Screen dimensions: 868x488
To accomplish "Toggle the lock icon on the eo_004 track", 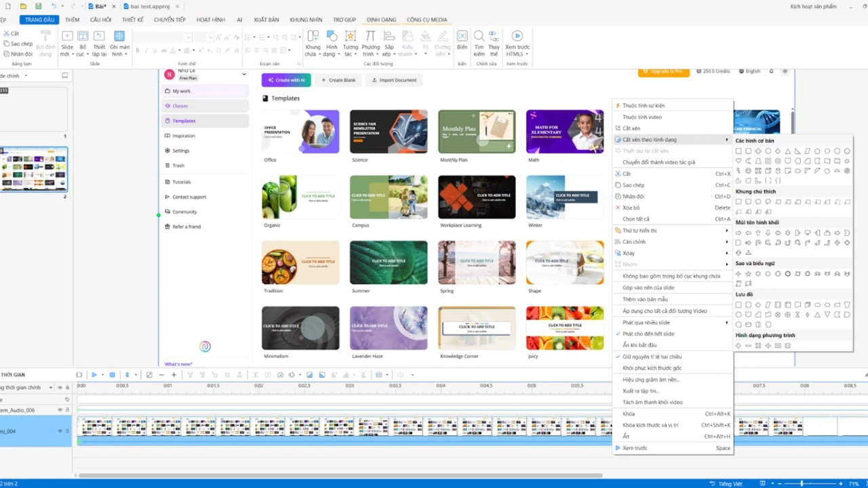I will pyautogui.click(x=67, y=431).
